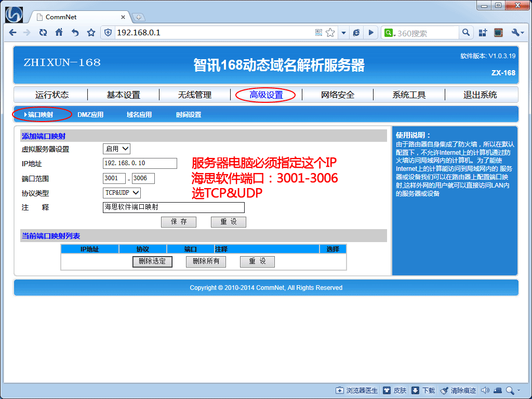Open the extensions grid plus icon
Viewport: 532px width, 399px height.
pyautogui.click(x=483, y=33)
